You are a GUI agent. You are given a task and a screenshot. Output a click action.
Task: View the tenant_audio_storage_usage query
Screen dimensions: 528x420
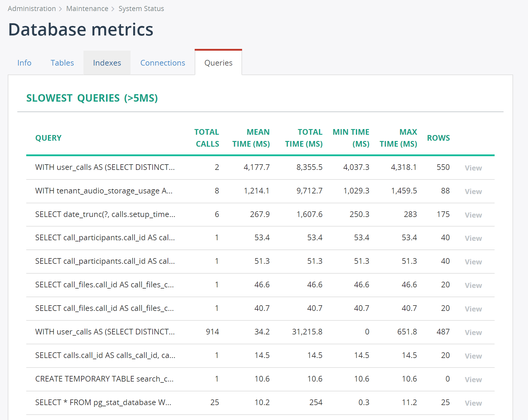[473, 191]
